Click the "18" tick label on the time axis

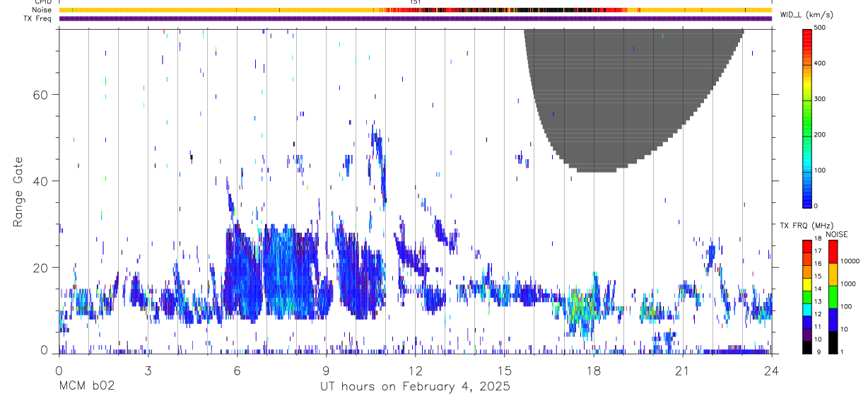click(x=593, y=370)
